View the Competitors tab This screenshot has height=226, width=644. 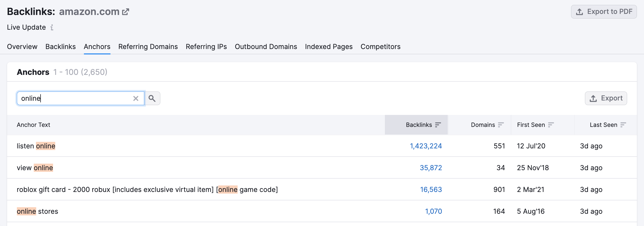(380, 47)
